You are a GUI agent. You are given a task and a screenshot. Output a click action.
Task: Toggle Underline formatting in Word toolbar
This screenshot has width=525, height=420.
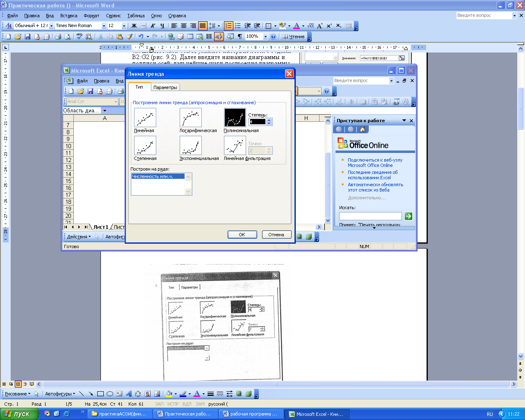(x=162, y=26)
